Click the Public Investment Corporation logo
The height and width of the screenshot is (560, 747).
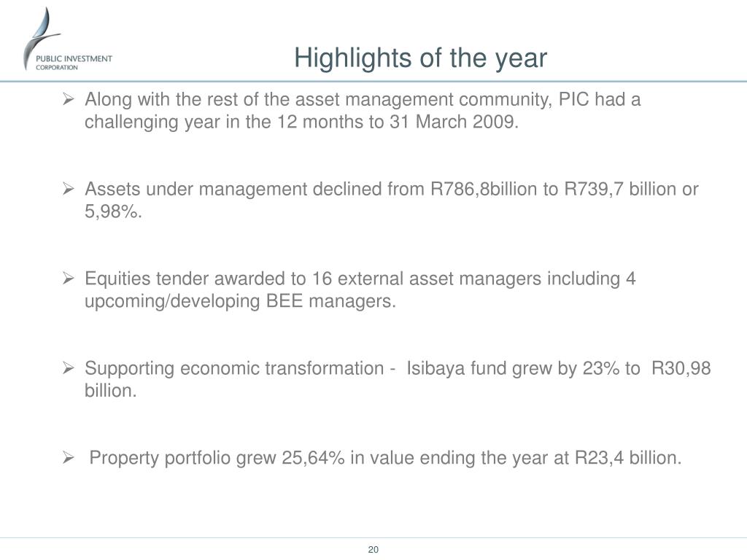[x=68, y=39]
